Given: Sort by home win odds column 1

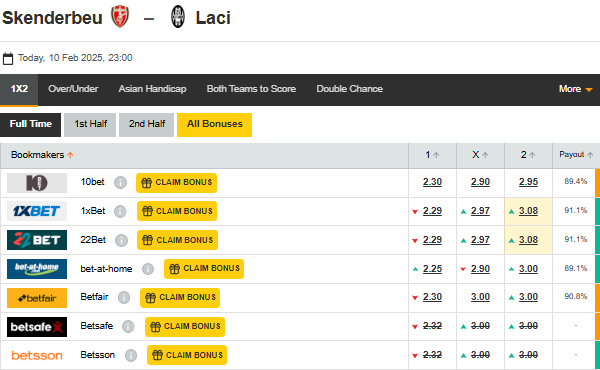Looking at the screenshot, I should [x=432, y=155].
